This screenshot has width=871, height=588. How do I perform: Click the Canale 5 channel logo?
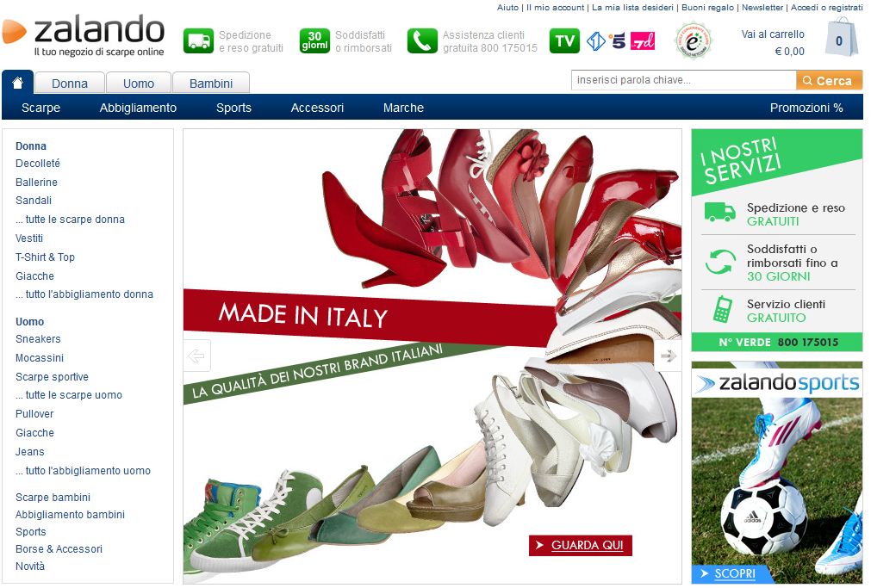click(617, 41)
